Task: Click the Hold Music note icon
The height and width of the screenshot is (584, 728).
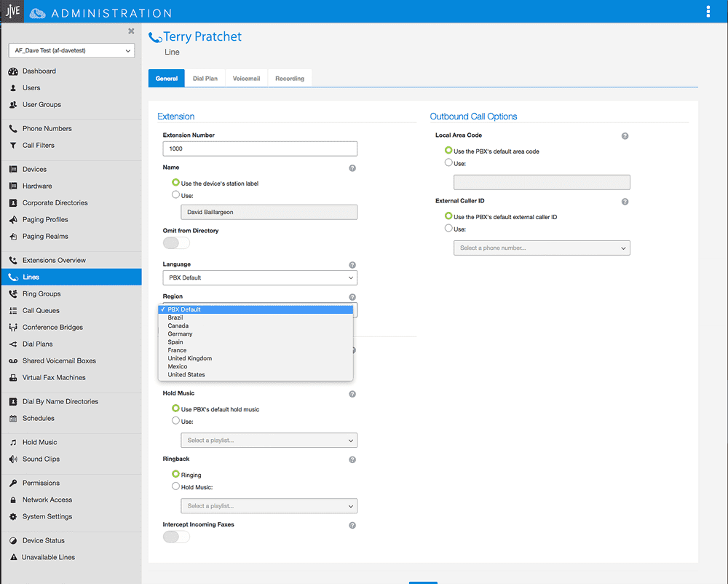Action: tap(13, 443)
